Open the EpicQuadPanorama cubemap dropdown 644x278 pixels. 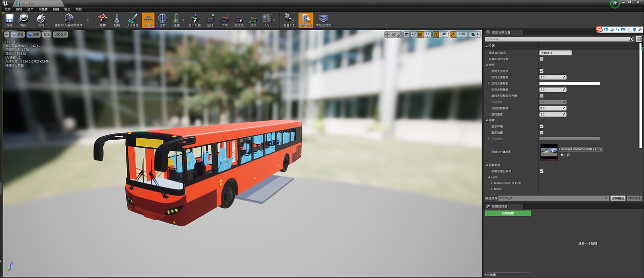[x=581, y=149]
